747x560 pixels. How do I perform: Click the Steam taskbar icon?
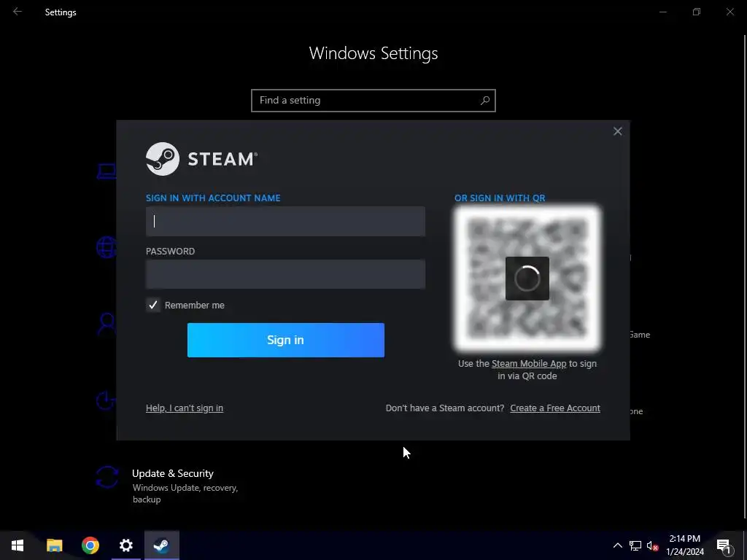tap(161, 545)
